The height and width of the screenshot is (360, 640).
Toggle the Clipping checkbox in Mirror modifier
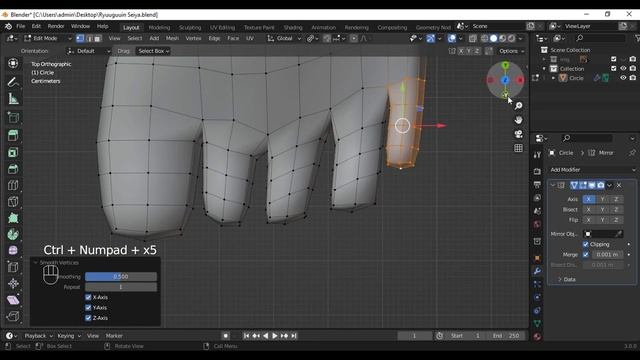tap(586, 244)
